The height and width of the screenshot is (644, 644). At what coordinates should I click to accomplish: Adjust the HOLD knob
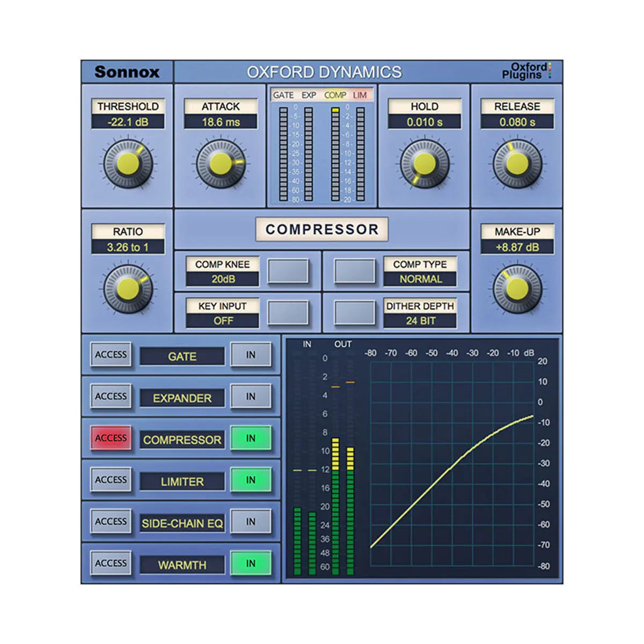tap(424, 164)
